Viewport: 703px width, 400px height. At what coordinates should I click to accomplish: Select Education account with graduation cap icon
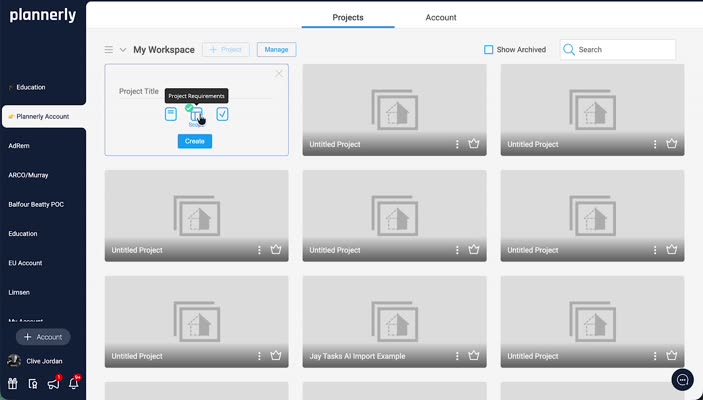pos(27,87)
